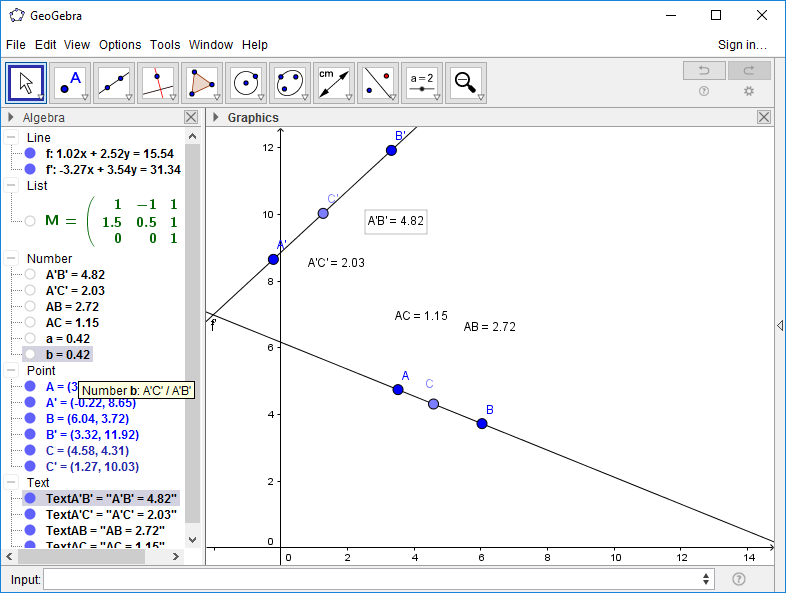Click the Algebra horizontal scrollbar right arrow

(175, 556)
